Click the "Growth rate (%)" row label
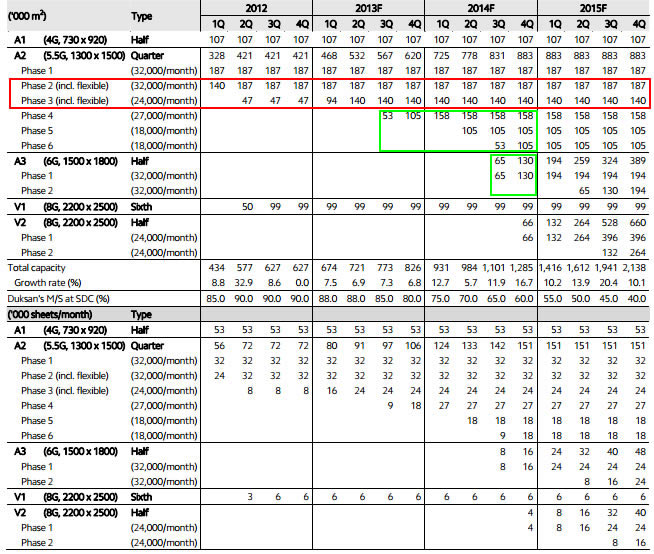The width and height of the screenshot is (654, 554). [48, 283]
